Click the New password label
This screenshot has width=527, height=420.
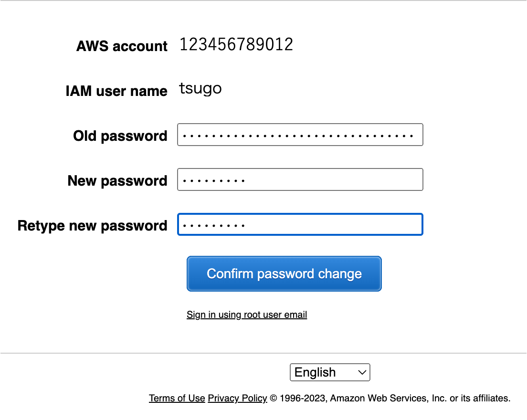pos(117,180)
